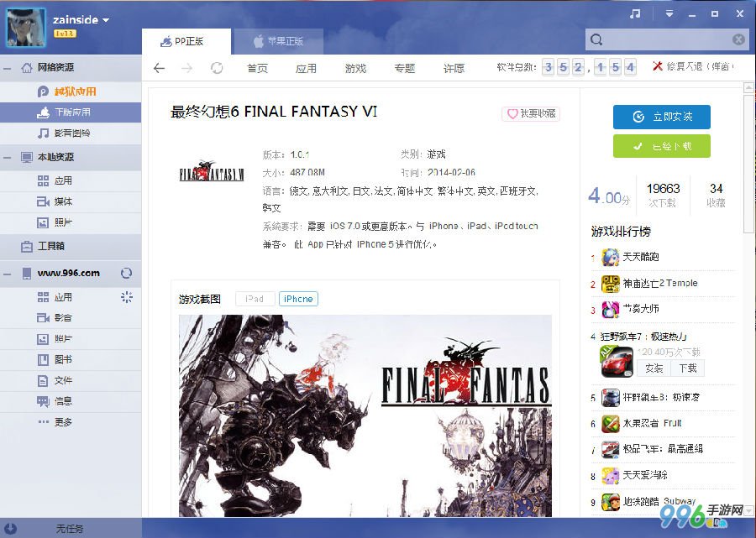Refresh the www.996.com device
756x538 pixels.
126,273
